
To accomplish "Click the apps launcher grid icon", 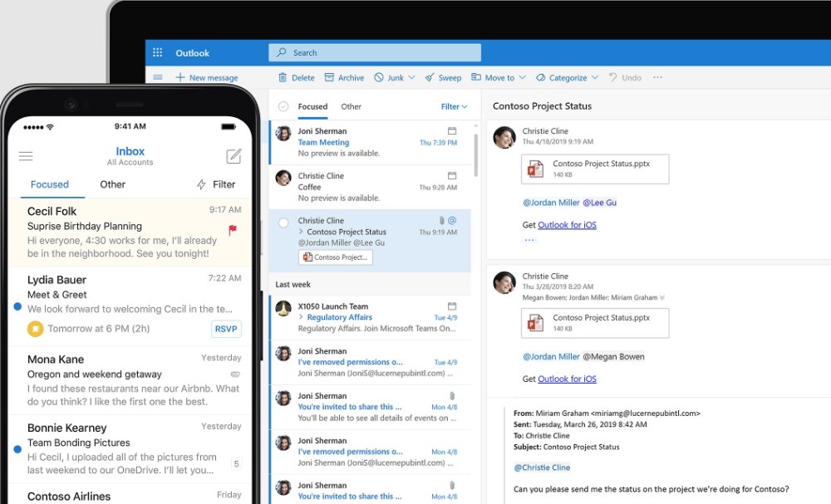I will click(157, 51).
